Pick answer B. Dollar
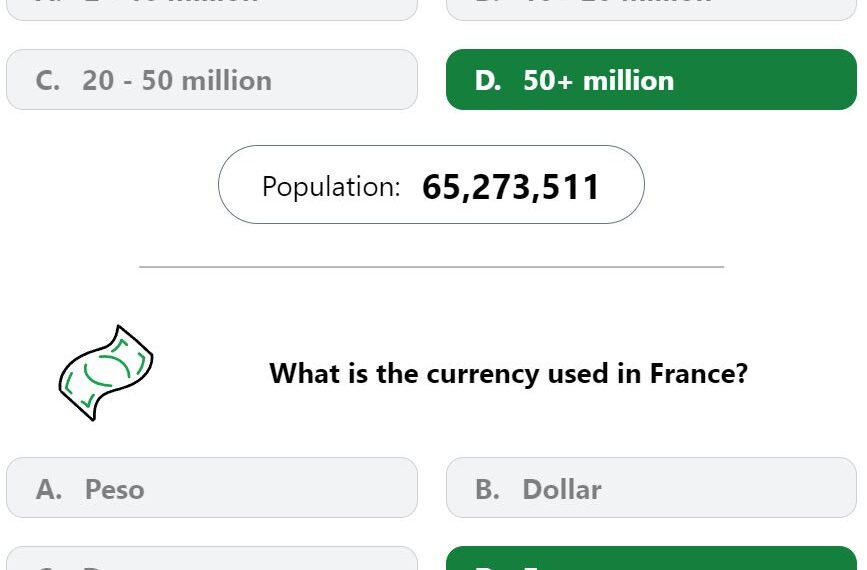867x570 pixels. (651, 488)
